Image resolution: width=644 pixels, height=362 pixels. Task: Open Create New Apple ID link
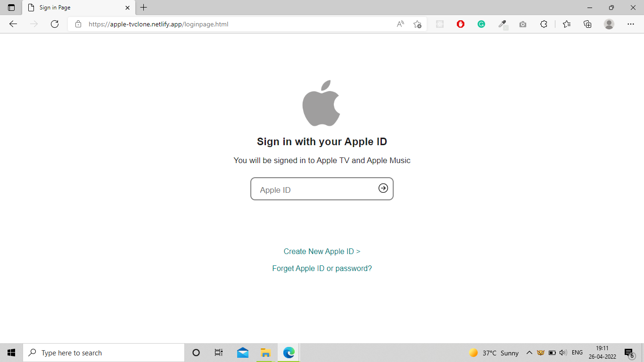pos(322,251)
